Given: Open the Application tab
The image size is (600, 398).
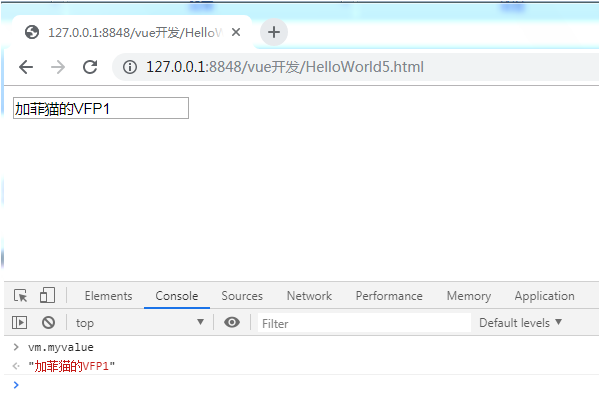Looking at the screenshot, I should (545, 296).
